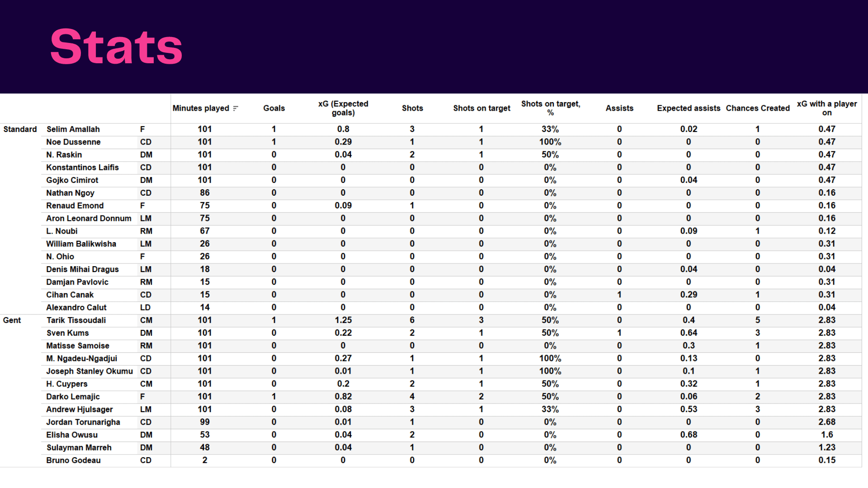Click the Minutes played column header
The image size is (868, 488).
[201, 108]
